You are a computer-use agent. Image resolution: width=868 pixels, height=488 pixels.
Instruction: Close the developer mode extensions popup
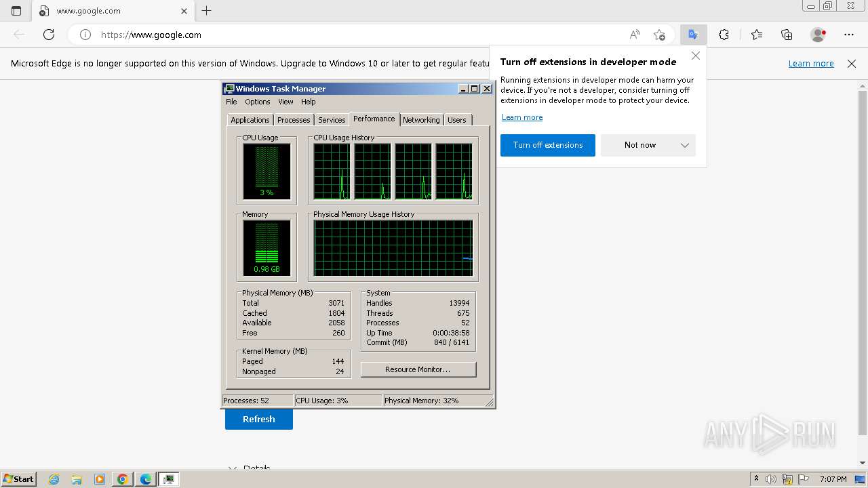point(696,56)
